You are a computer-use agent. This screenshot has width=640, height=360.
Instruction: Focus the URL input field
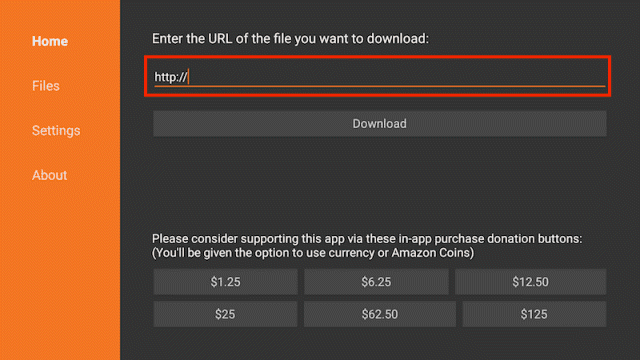point(379,77)
